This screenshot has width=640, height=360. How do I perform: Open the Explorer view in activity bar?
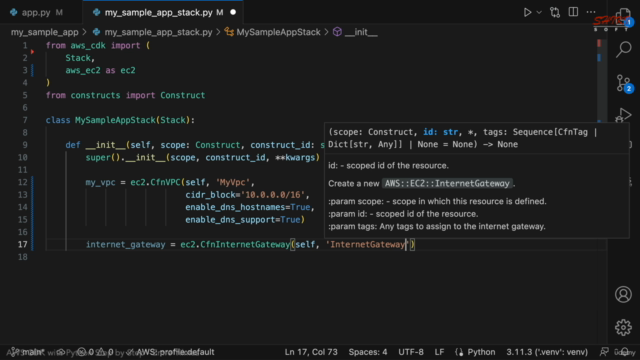(x=623, y=16)
